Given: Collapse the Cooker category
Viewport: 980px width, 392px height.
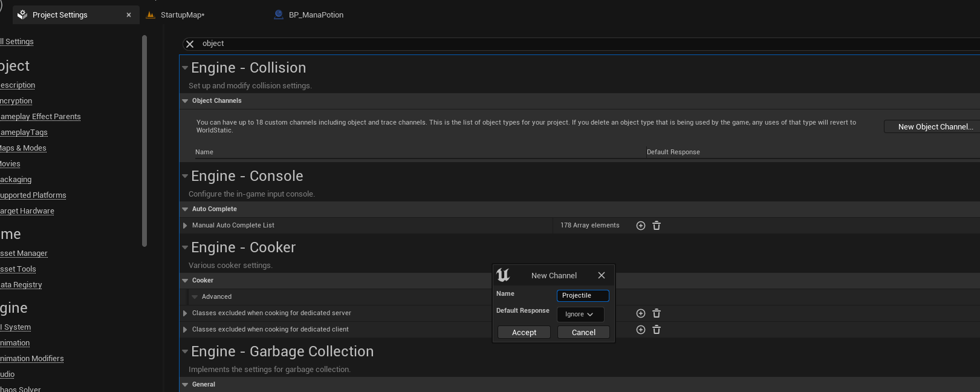Looking at the screenshot, I should (x=185, y=281).
